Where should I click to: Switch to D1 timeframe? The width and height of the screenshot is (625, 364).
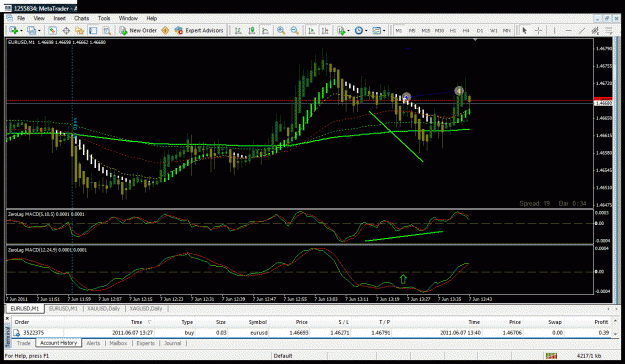[480, 30]
